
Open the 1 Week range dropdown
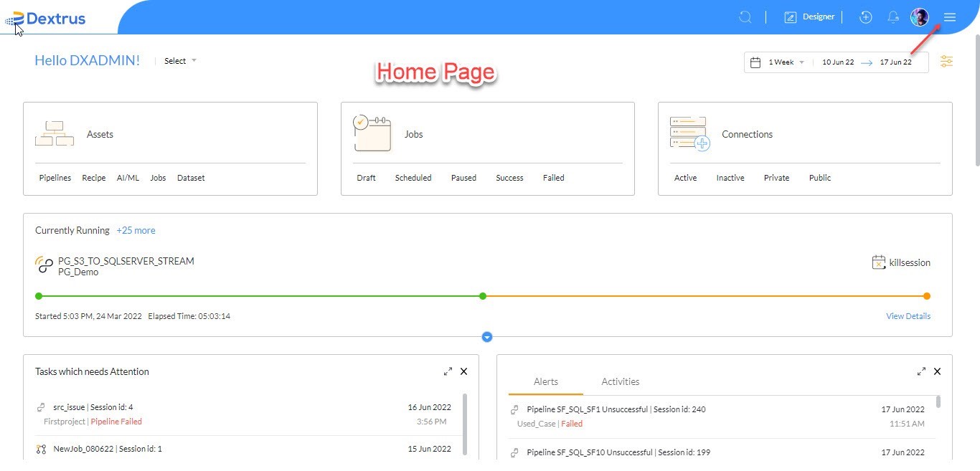(x=786, y=62)
